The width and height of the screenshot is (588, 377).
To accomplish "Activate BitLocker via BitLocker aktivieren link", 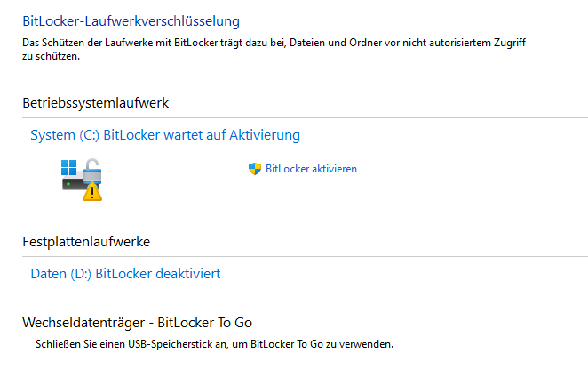I will [x=311, y=169].
